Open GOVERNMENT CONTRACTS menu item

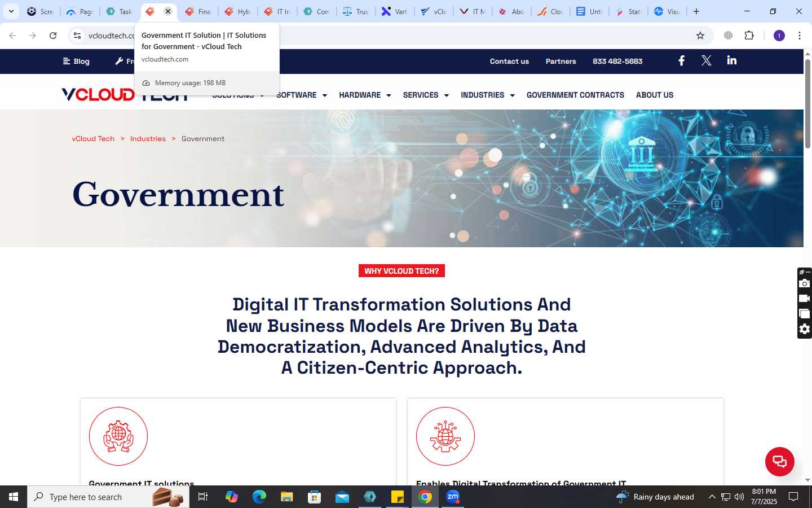point(575,95)
